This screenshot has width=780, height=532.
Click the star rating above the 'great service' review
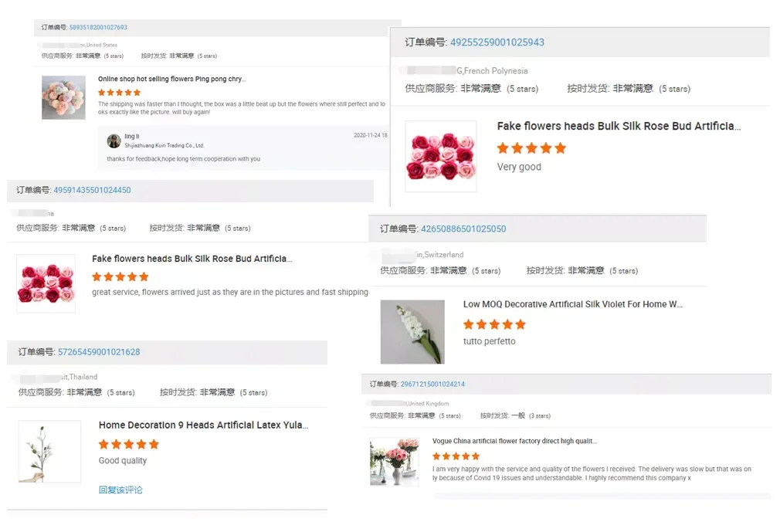click(x=120, y=276)
